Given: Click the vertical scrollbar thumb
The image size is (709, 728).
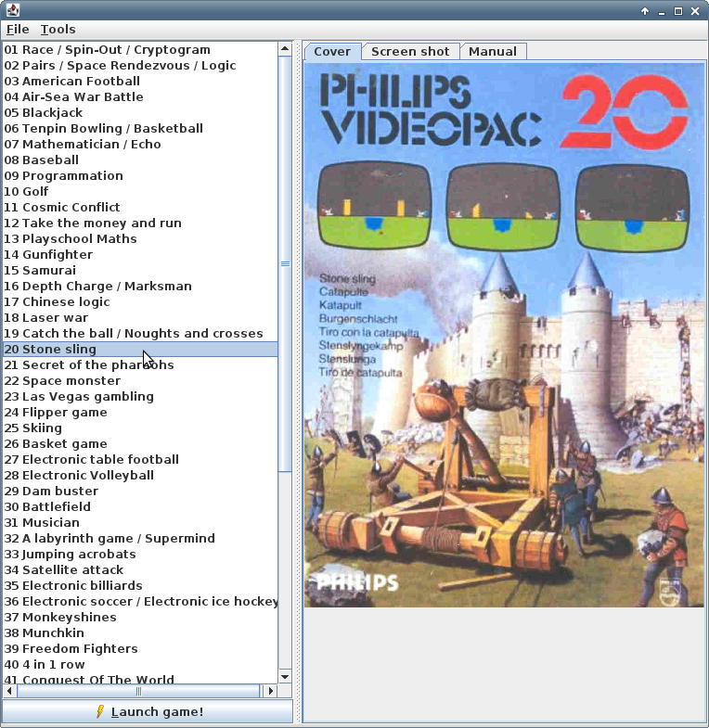Looking at the screenshot, I should (285, 263).
